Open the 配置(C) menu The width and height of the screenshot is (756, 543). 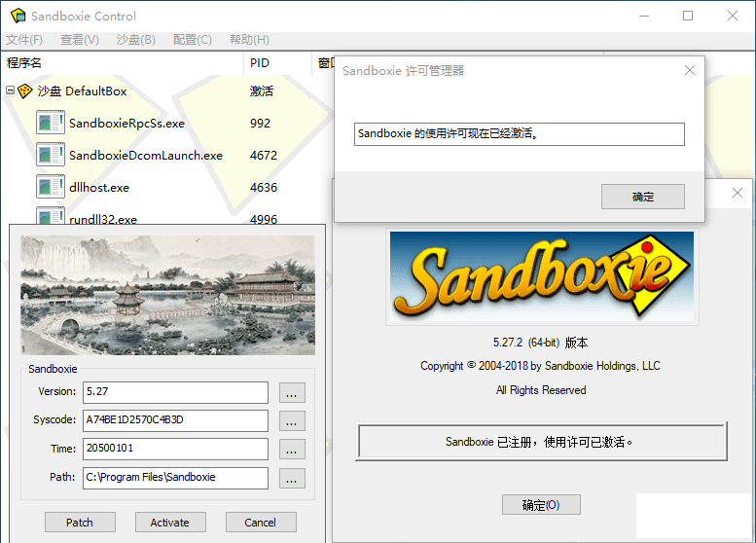coord(193,40)
